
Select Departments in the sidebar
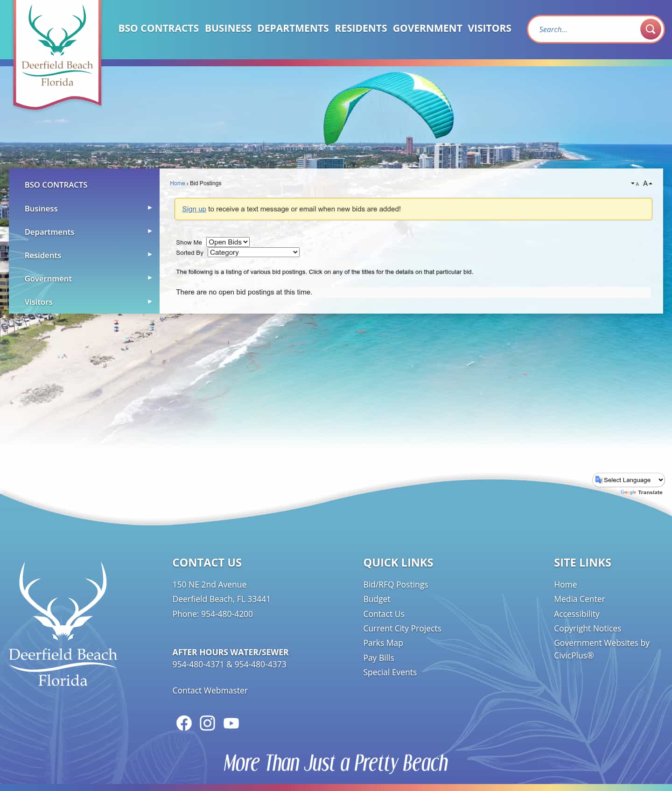pos(49,232)
